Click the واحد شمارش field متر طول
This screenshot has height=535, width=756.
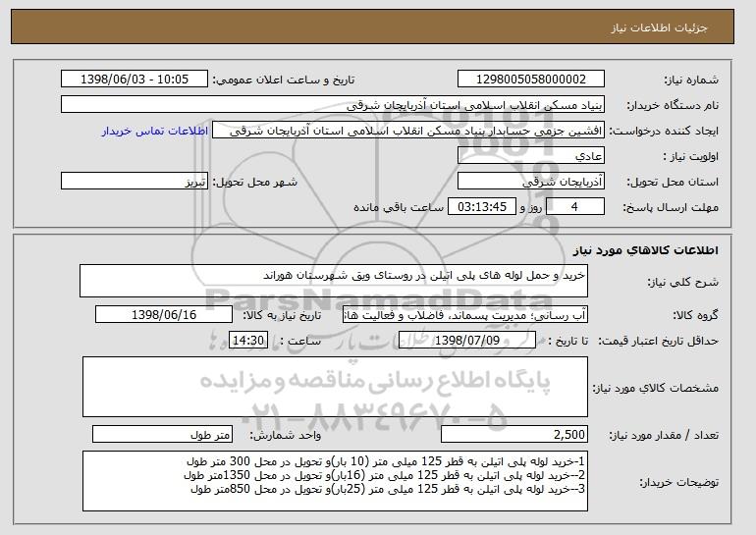pyautogui.click(x=162, y=434)
